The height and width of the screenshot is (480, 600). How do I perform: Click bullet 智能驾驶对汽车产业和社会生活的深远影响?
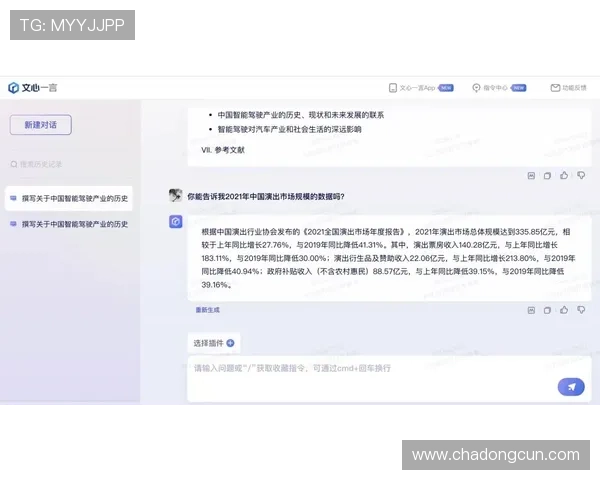(x=289, y=129)
